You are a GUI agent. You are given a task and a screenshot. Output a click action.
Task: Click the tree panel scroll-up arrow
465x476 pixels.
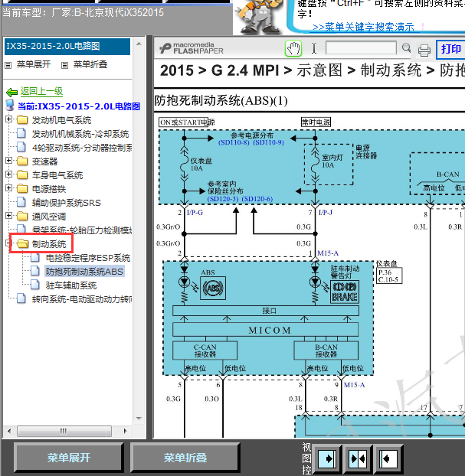pyautogui.click(x=139, y=44)
